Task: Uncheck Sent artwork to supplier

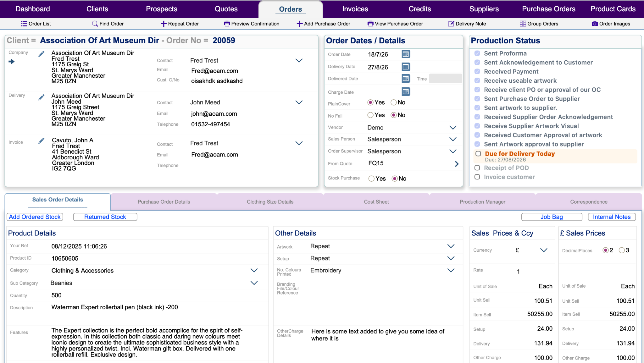Action: point(477,108)
